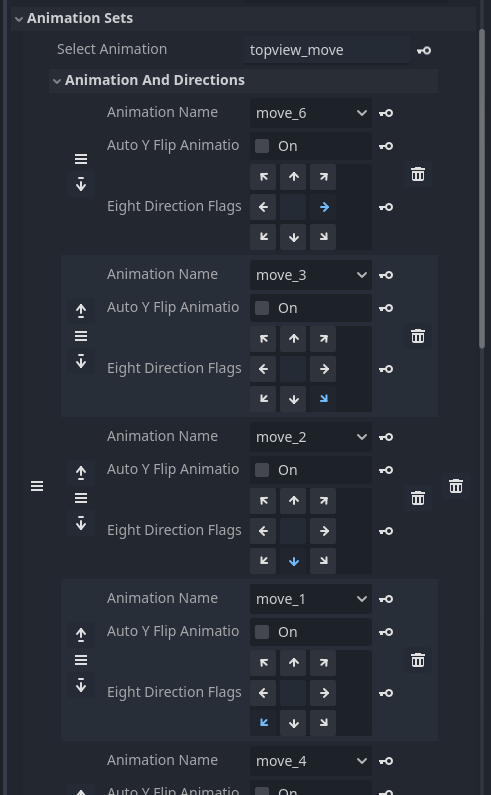Open the move_6 Animation Name dropdown
This screenshot has height=795, width=491.
pyautogui.click(x=311, y=113)
